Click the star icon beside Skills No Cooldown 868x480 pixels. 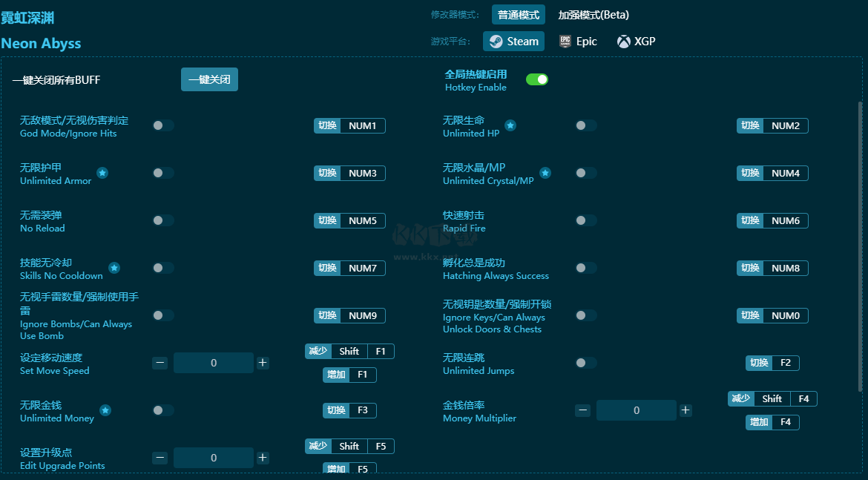coord(114,268)
